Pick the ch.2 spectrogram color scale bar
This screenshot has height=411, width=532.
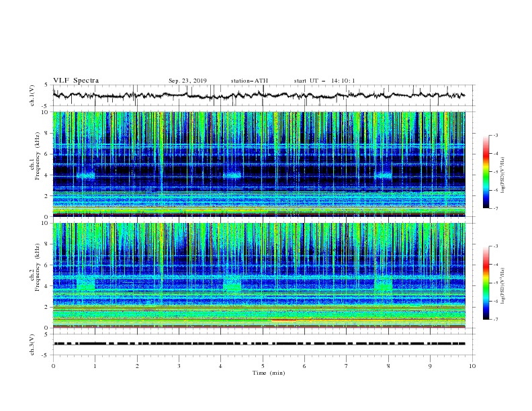coord(486,283)
